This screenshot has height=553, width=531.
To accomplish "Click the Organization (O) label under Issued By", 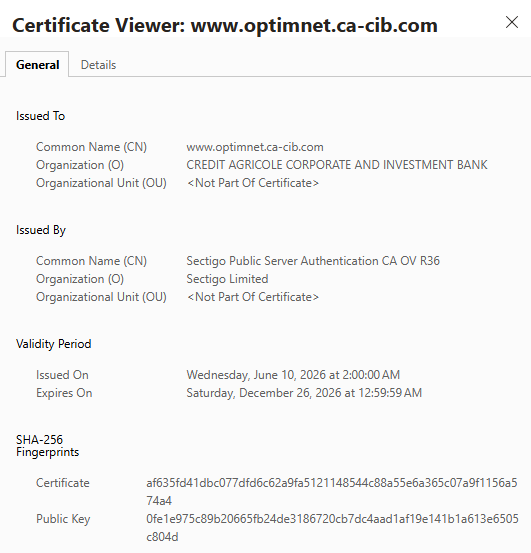I will point(80,279).
